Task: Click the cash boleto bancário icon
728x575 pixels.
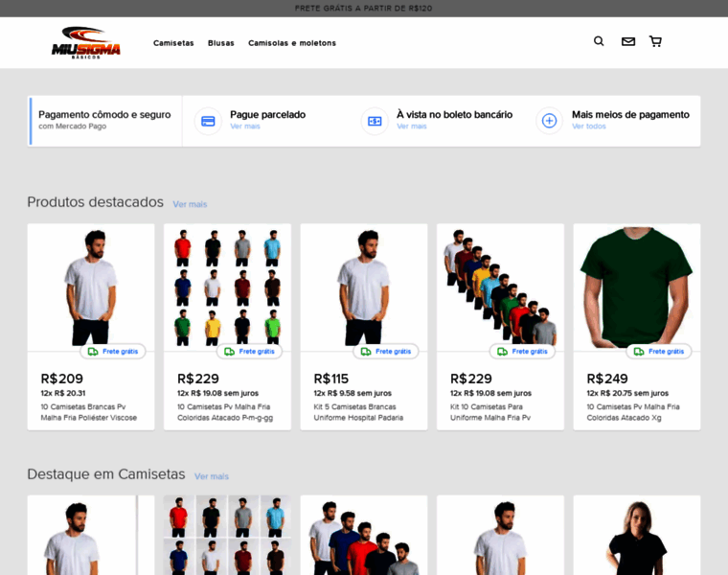Action: (375, 121)
